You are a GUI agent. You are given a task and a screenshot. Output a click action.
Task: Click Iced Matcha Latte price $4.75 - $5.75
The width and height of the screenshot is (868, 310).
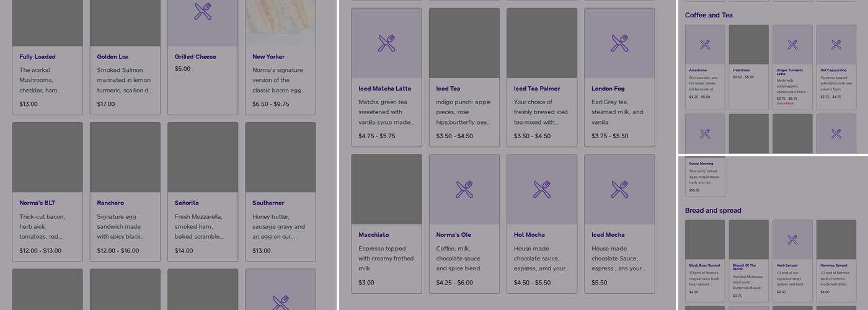tap(377, 136)
